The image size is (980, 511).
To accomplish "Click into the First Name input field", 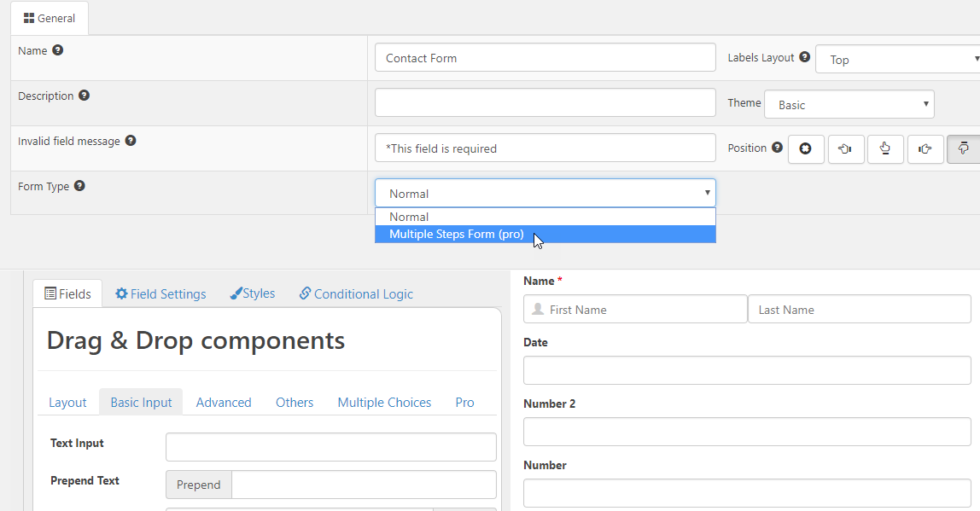I will pyautogui.click(x=635, y=309).
